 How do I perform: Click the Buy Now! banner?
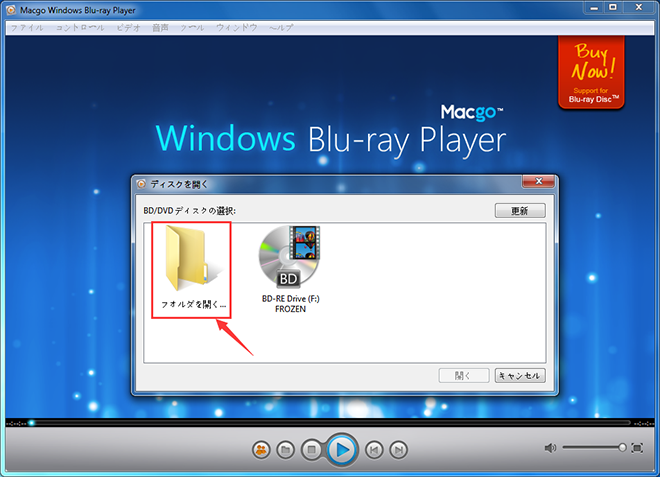pyautogui.click(x=592, y=72)
